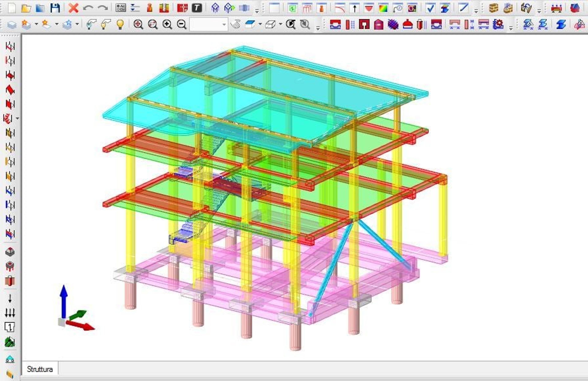Expand overflow chevron after the blue gear icon
Screen dimensions: 588x381
511,28
